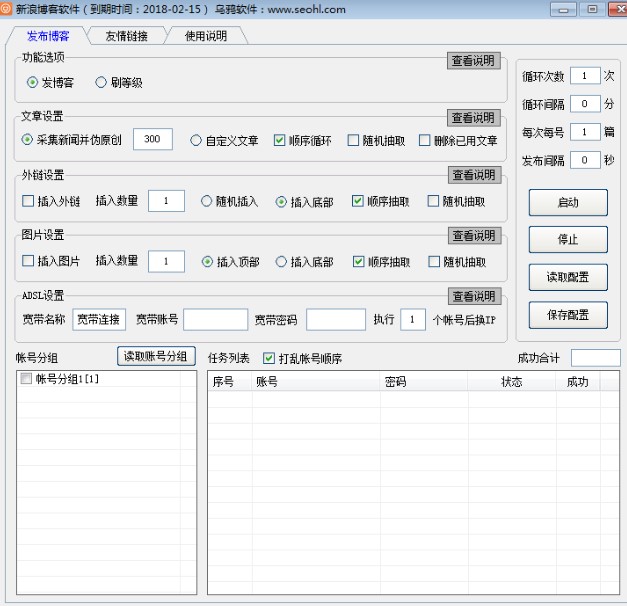Click the 停止 button
Image resolution: width=627 pixels, height=606 pixels.
pyautogui.click(x=568, y=240)
